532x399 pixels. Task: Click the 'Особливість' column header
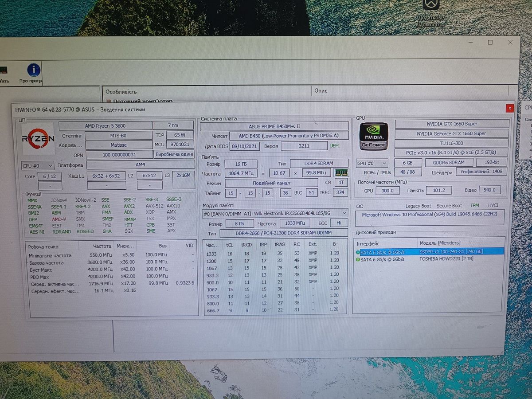pos(121,91)
